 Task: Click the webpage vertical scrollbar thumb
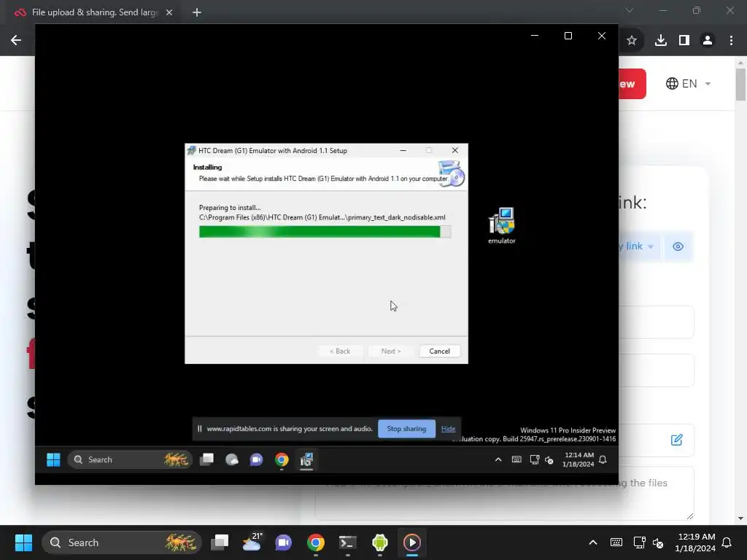point(740,85)
